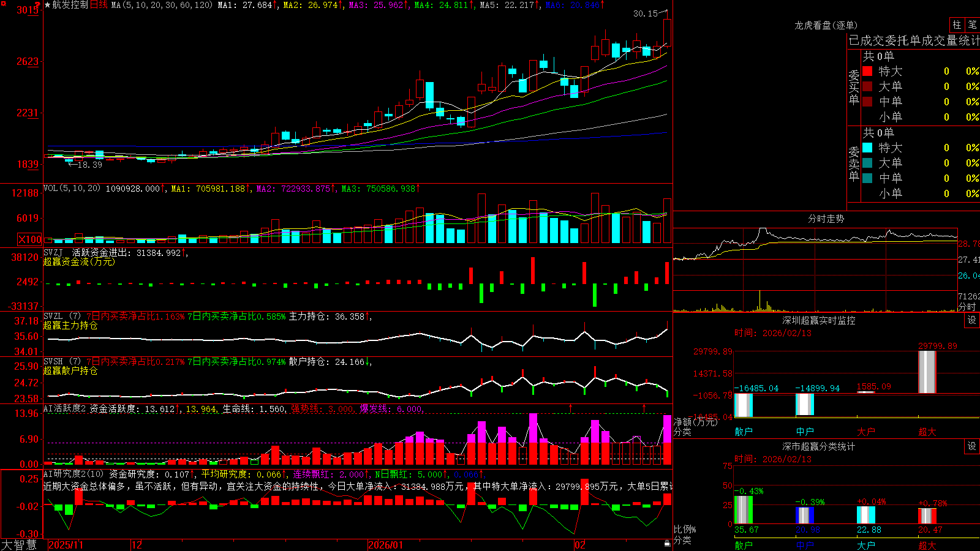This screenshot has height=551, width=980.
Task: Click the VOL(5,10,20) indicator label
Action: 72,189
